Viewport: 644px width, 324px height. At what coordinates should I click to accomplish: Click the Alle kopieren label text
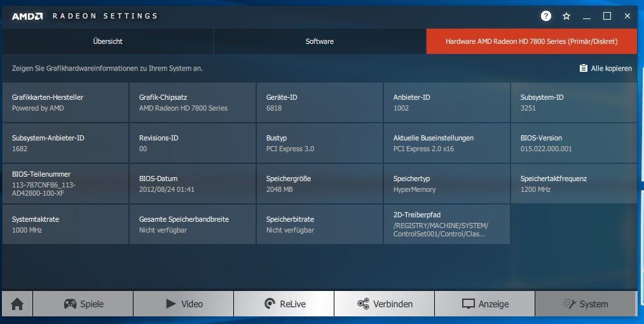coord(611,69)
